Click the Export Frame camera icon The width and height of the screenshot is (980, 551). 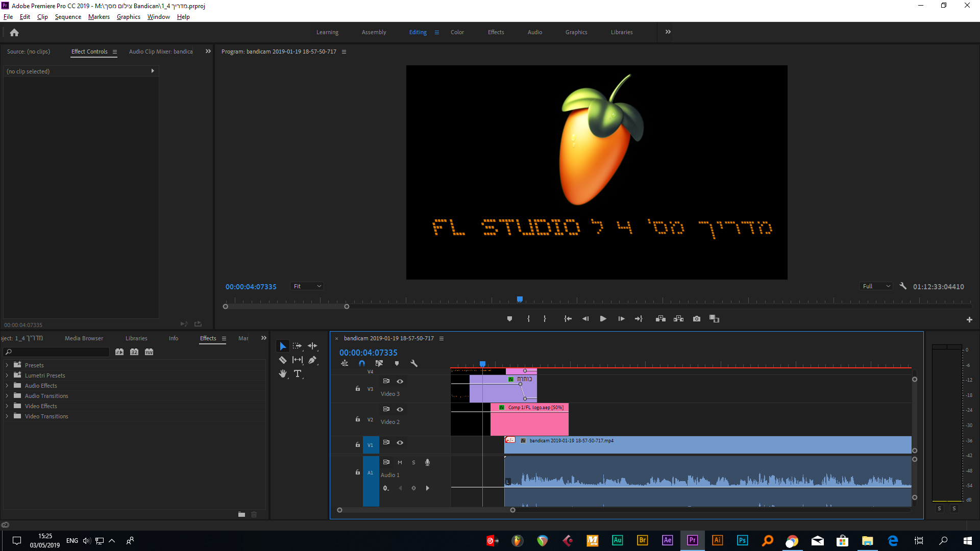pos(696,319)
